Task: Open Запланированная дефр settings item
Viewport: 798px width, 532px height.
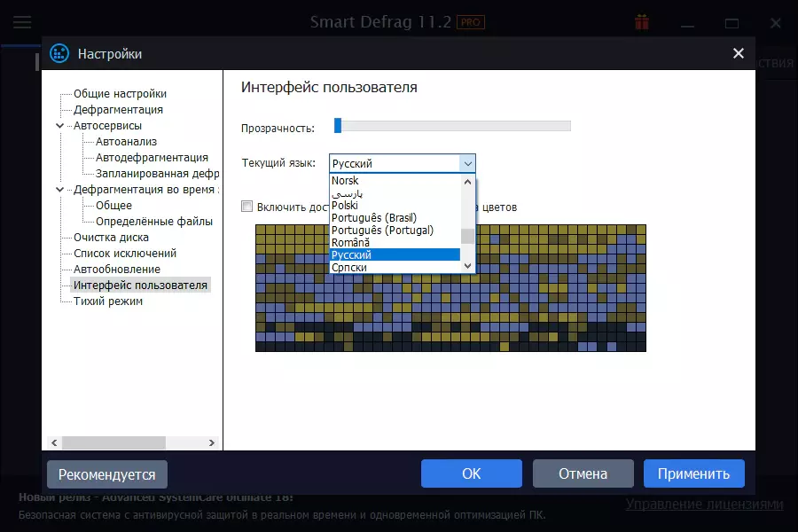Action: pyautogui.click(x=157, y=174)
